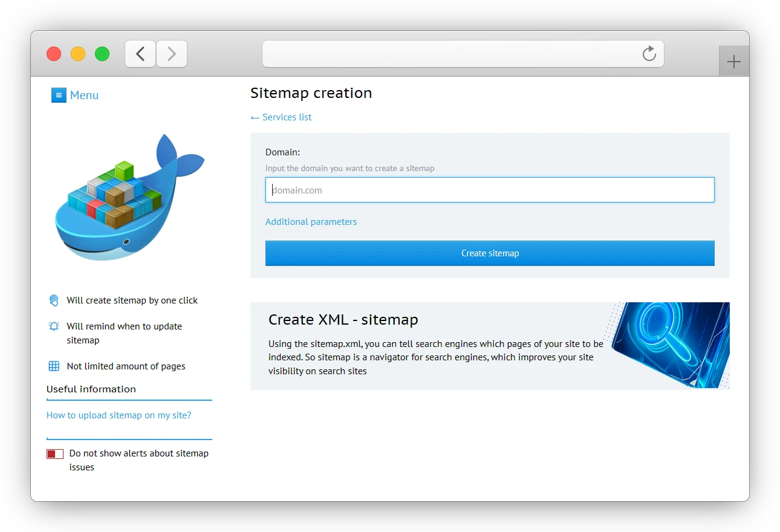Click the grid icon for unlimited pages feature
The image size is (780, 532).
click(x=54, y=366)
